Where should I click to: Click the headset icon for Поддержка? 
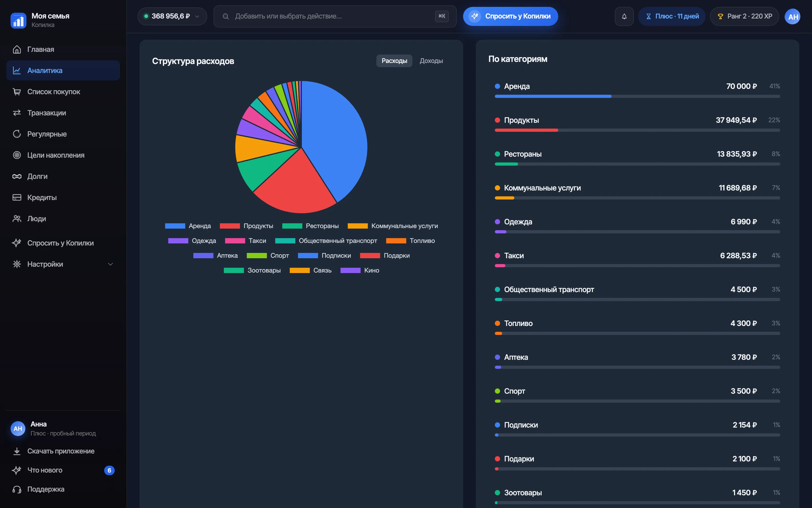[x=17, y=489]
